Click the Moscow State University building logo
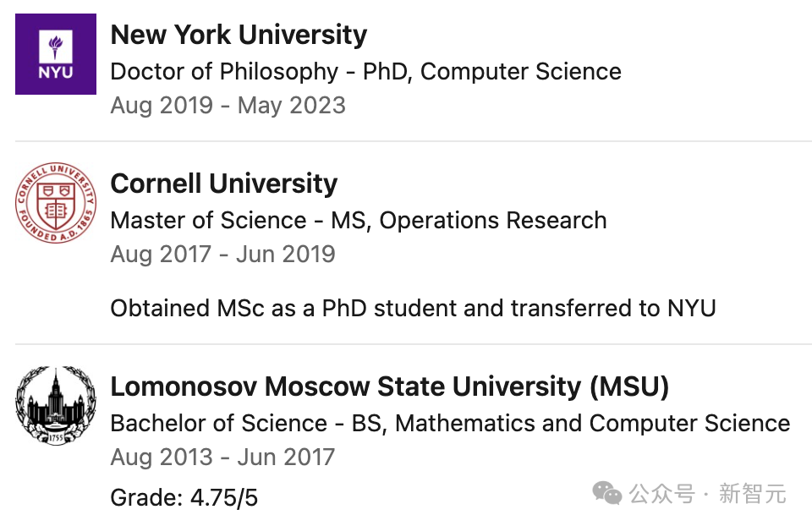This screenshot has height=526, width=812. point(56,406)
